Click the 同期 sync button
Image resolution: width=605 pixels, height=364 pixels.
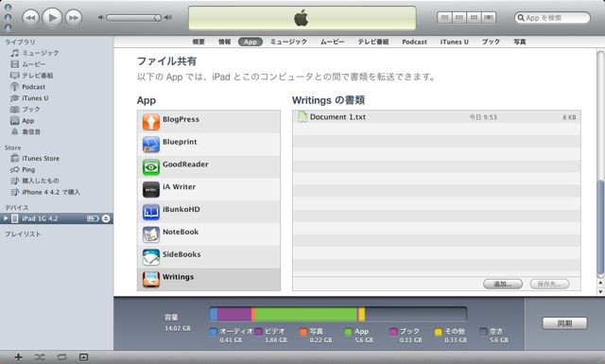564,323
